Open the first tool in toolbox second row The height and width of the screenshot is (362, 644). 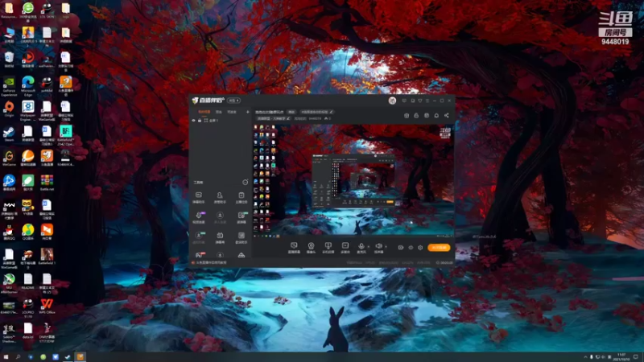pos(199,217)
